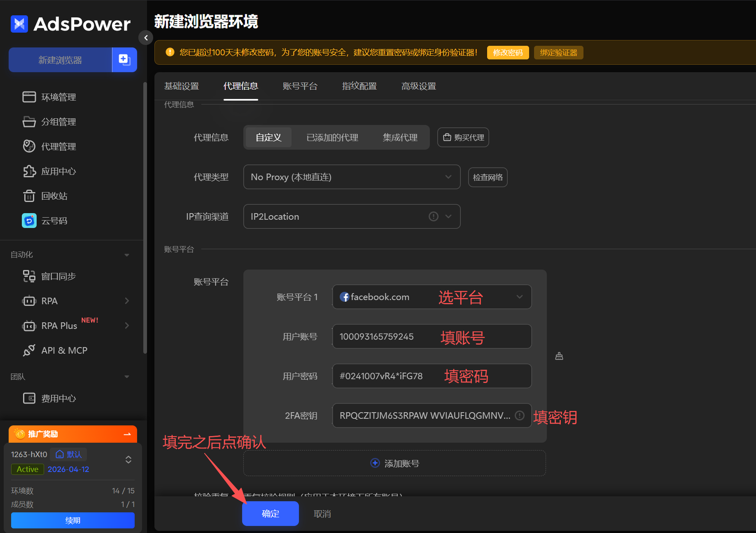Screen dimensions: 756x533
Task: Collapse the 自动化 section
Action: point(127,255)
